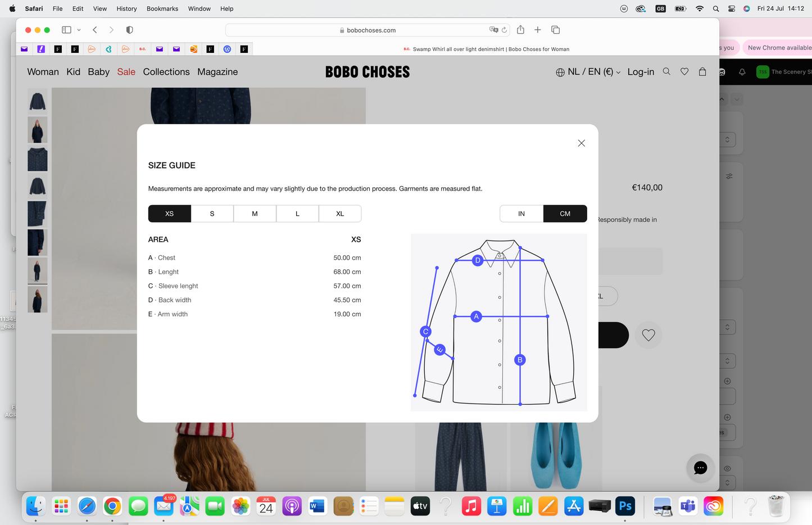Viewport: 812px width, 525px height.
Task: Open Finder from the Dock
Action: pos(36,506)
